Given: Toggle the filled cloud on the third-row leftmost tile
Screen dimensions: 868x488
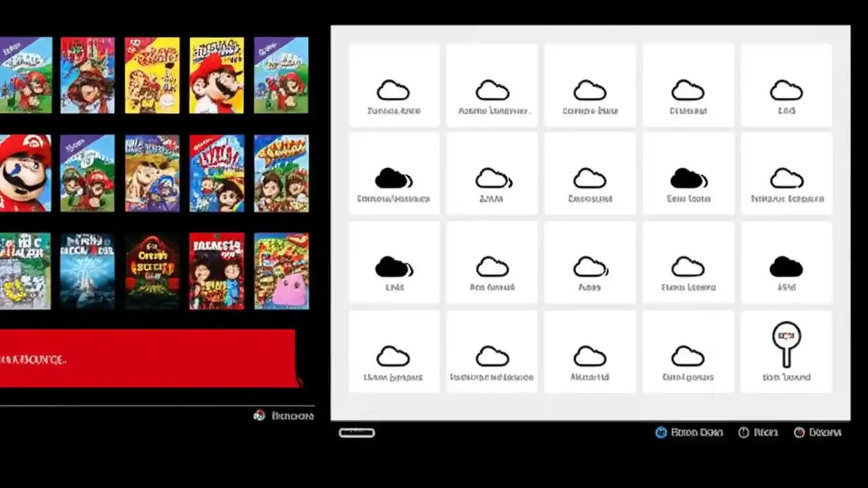Looking at the screenshot, I should click(x=393, y=266).
